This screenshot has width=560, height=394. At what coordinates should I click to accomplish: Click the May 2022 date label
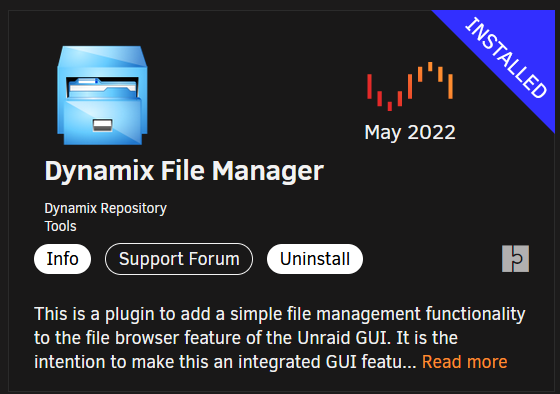[x=410, y=133]
